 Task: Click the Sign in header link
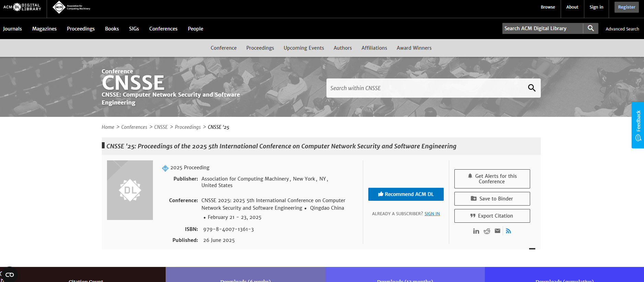point(596,7)
